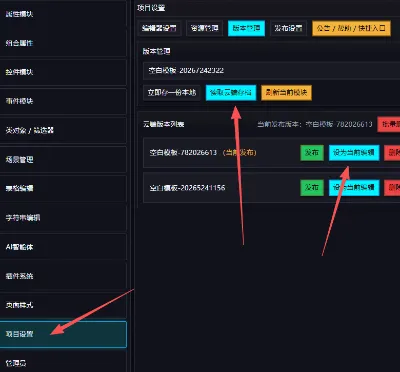Click green 发布 for 空白模板-782026613
The height and width of the screenshot is (372, 400).
(312, 153)
